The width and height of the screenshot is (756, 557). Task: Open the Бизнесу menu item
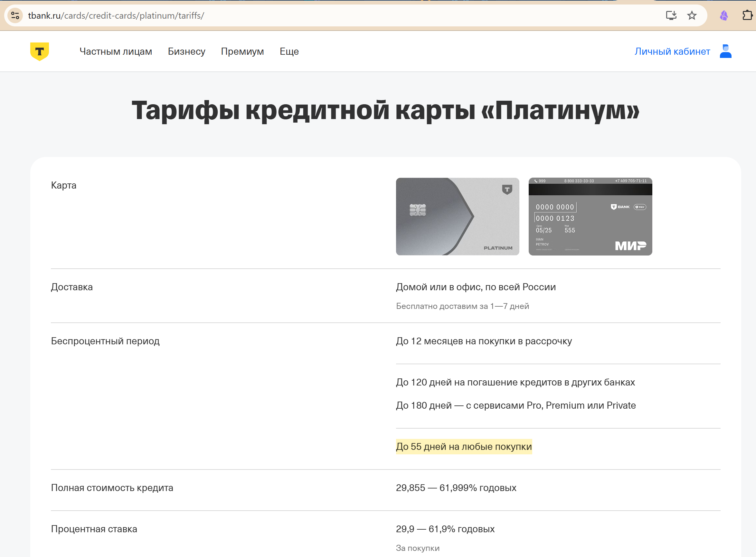tap(186, 51)
